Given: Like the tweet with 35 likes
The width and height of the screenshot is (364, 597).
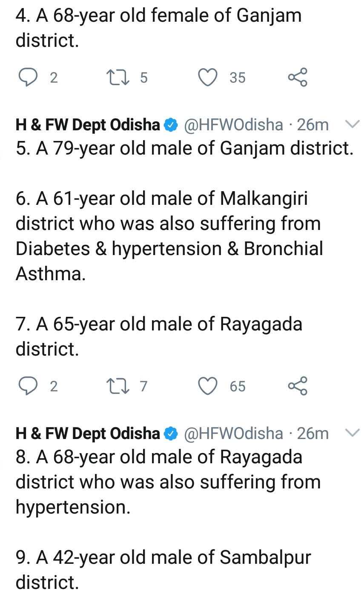Looking at the screenshot, I should (208, 77).
